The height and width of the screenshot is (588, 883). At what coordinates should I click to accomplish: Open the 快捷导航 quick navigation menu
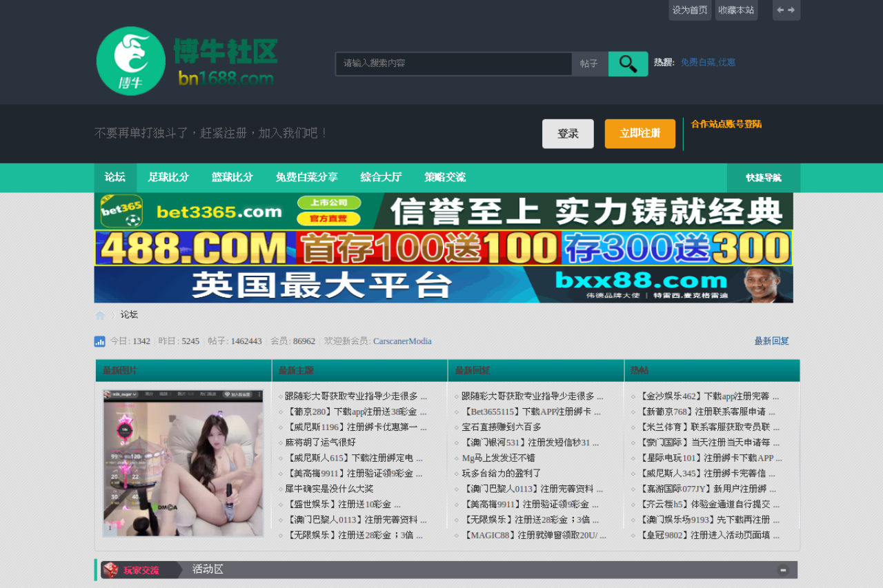click(x=764, y=178)
